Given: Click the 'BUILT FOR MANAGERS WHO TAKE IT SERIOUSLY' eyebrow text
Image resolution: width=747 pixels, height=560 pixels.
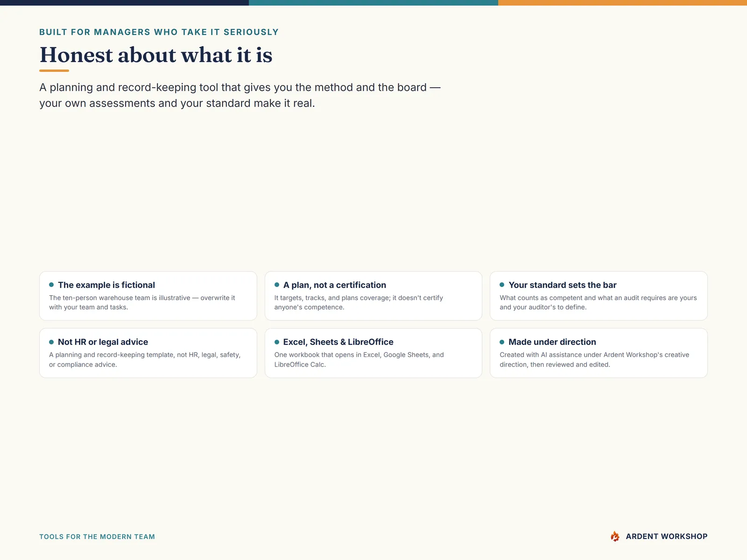Looking at the screenshot, I should tap(159, 32).
